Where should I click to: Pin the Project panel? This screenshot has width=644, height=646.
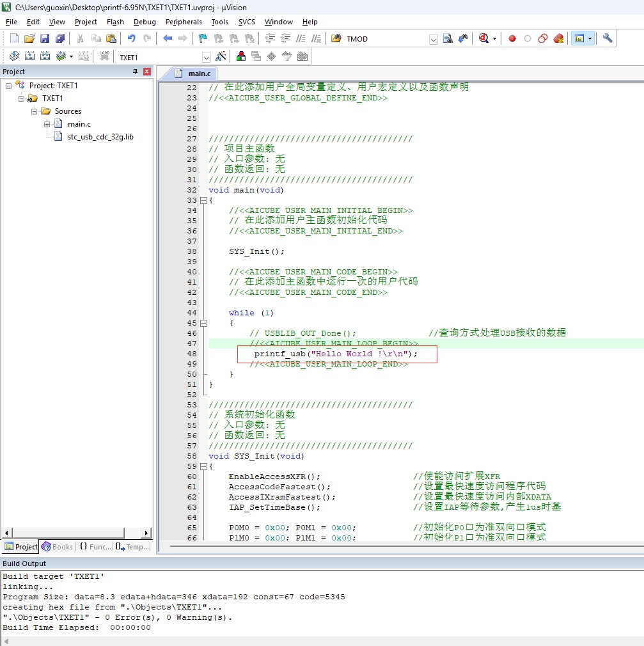[135, 72]
